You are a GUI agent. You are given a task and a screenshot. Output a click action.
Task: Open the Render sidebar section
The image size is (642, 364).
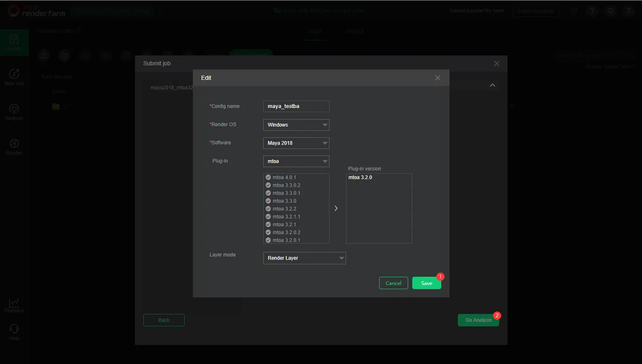pyautogui.click(x=14, y=147)
